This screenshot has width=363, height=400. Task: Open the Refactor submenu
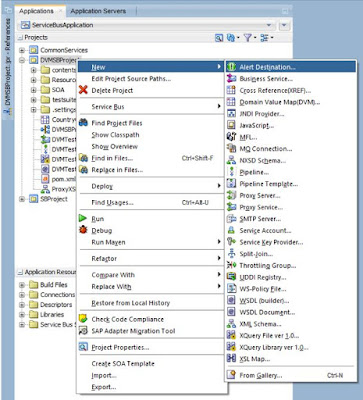coord(151,258)
